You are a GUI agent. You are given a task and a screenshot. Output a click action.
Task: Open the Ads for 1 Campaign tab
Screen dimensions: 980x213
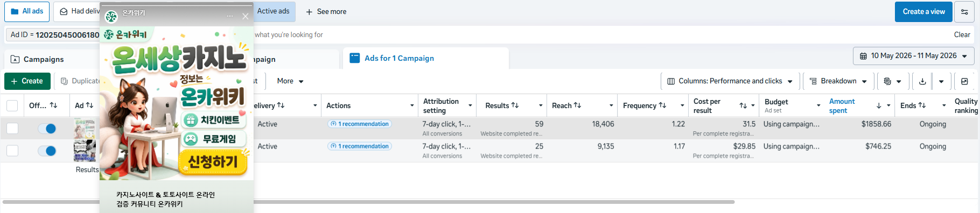point(425,58)
